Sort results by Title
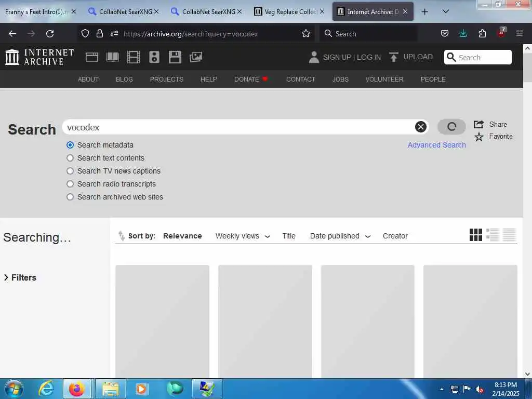 pyautogui.click(x=289, y=236)
